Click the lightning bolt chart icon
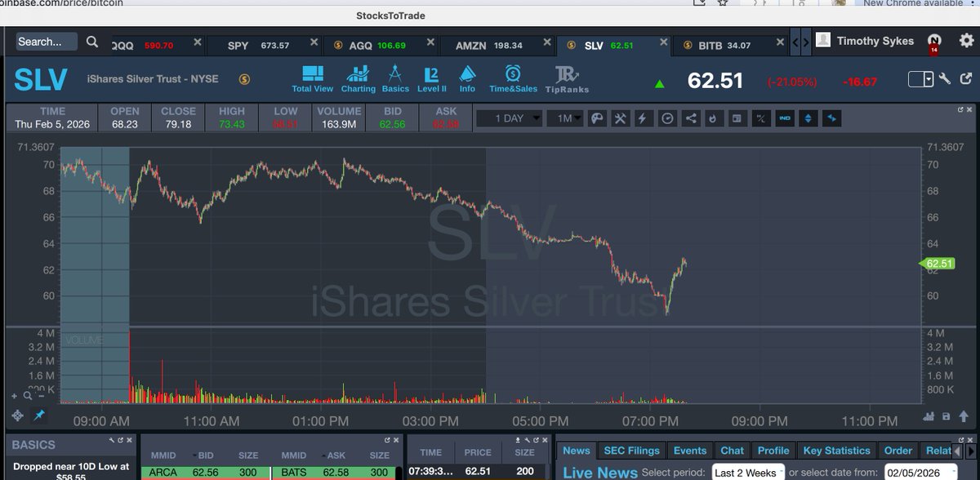Screen dimensions: 980x480 (643, 118)
